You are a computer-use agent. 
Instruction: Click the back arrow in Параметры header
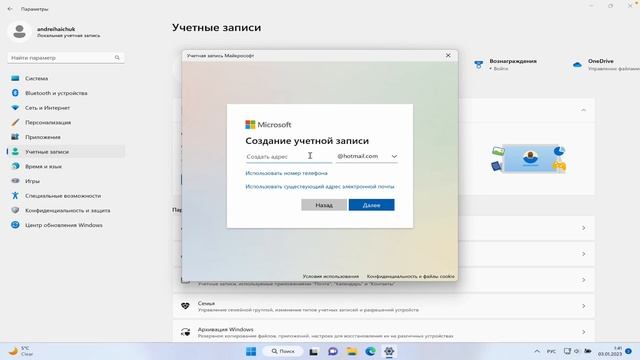(10, 9)
